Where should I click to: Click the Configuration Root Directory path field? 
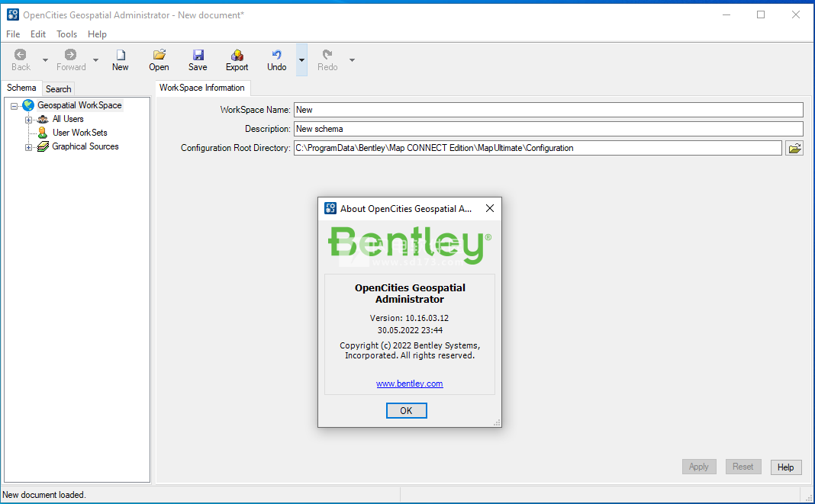pyautogui.click(x=538, y=148)
